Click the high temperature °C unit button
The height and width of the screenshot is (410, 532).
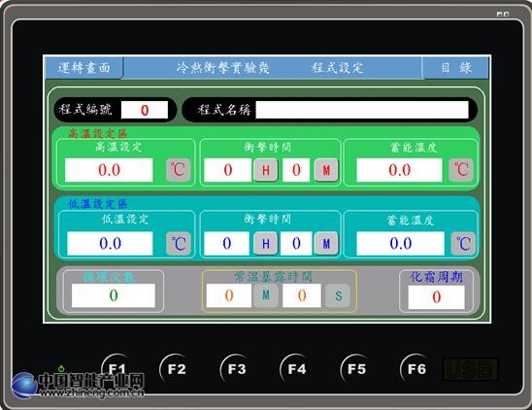pos(179,169)
